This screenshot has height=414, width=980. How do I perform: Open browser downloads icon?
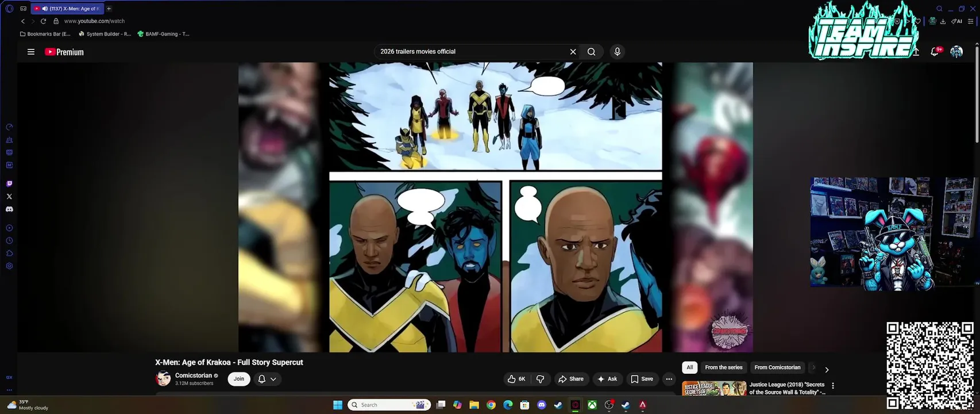click(x=943, y=21)
